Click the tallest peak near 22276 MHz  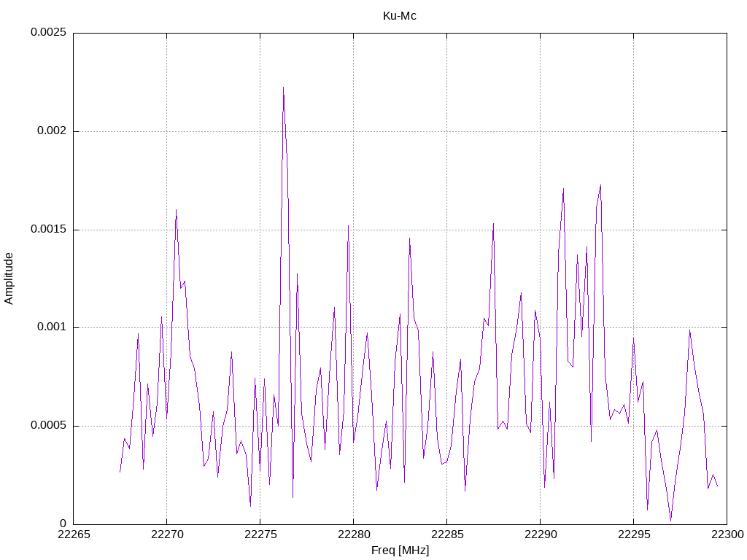pos(283,88)
